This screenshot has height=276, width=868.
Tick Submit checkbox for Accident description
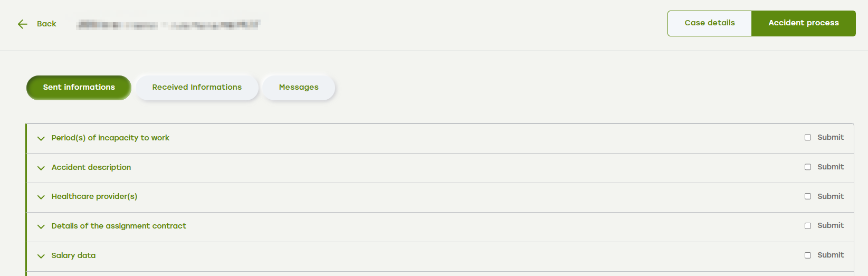[808, 167]
